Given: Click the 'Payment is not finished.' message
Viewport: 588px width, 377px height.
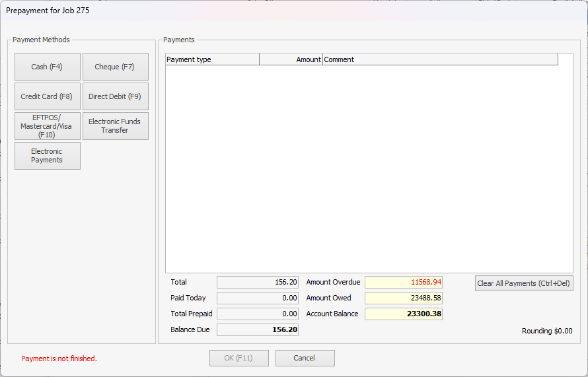Looking at the screenshot, I should 59,359.
